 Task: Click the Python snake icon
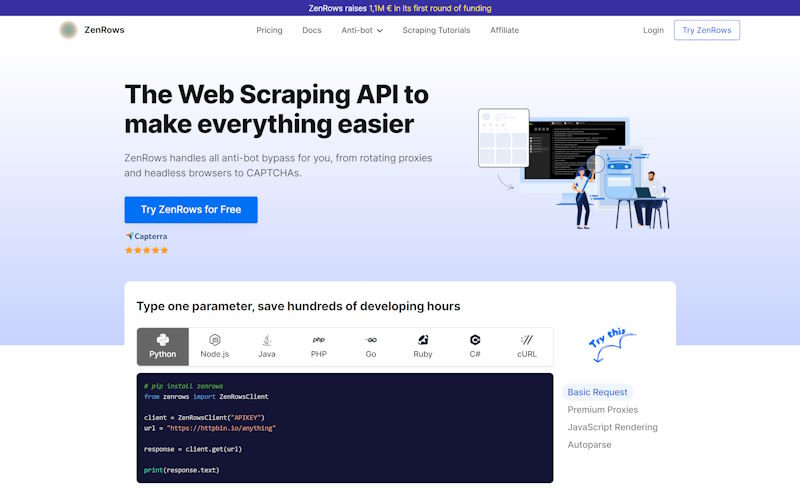point(163,340)
